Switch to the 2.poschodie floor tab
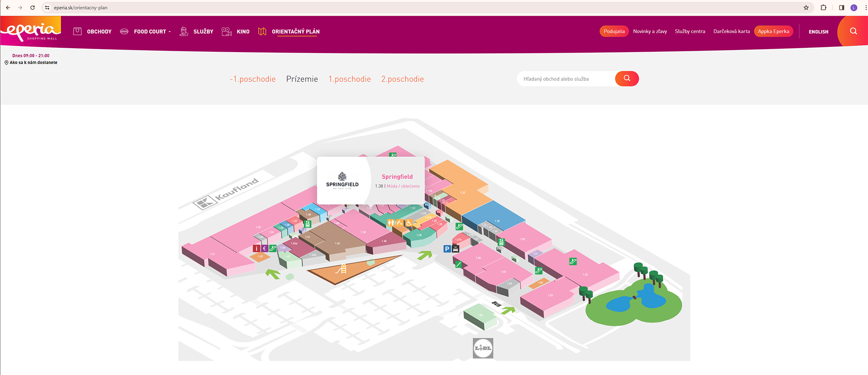This screenshot has height=375, width=868. tap(403, 79)
